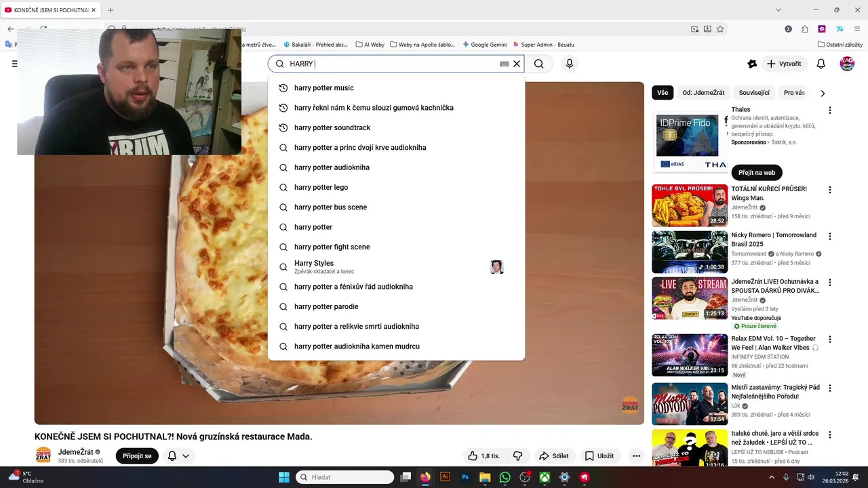Toggle the channel notification bell under video
This screenshot has width=868, height=488.
coord(172,456)
